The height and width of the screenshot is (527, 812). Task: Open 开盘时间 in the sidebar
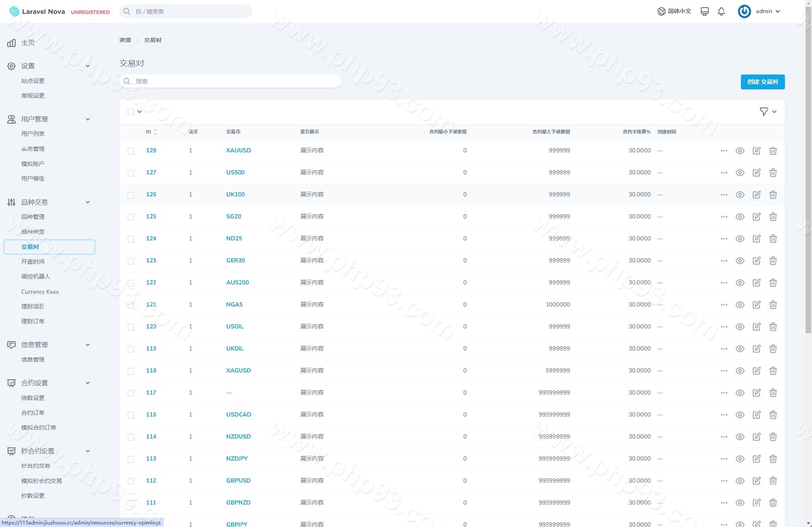click(33, 262)
